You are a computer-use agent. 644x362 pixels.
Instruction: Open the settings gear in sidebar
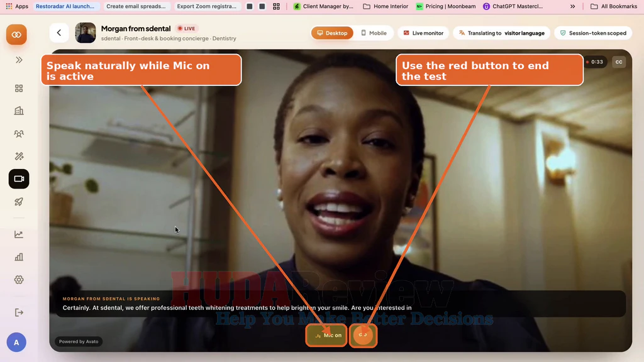tap(19, 280)
